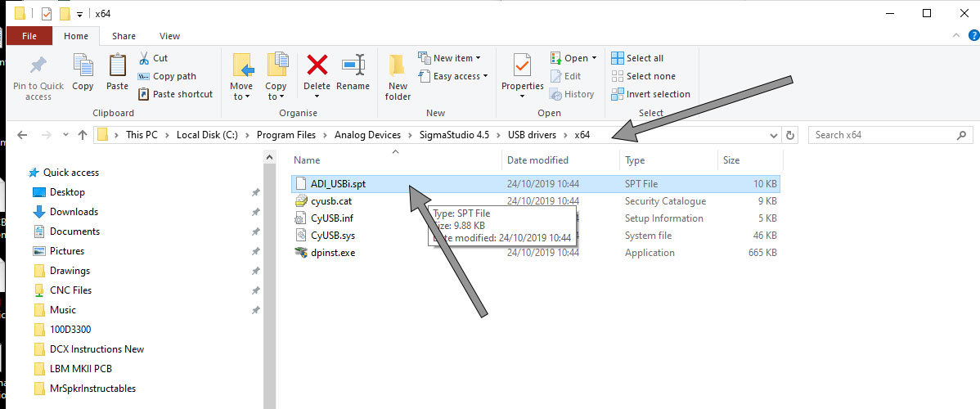Switch to the Home tab
The width and height of the screenshot is (980, 409).
coord(75,36)
